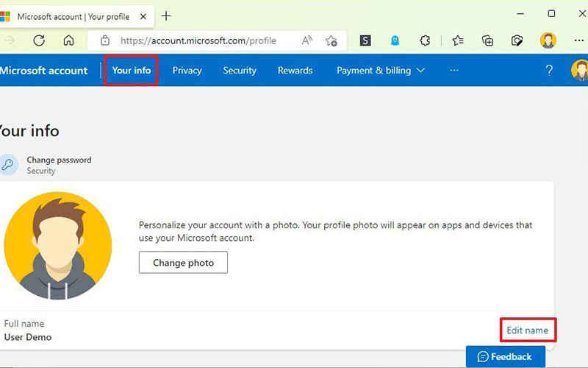Switch to Your info tab
Screen dimensions: 588x368
coord(132,70)
